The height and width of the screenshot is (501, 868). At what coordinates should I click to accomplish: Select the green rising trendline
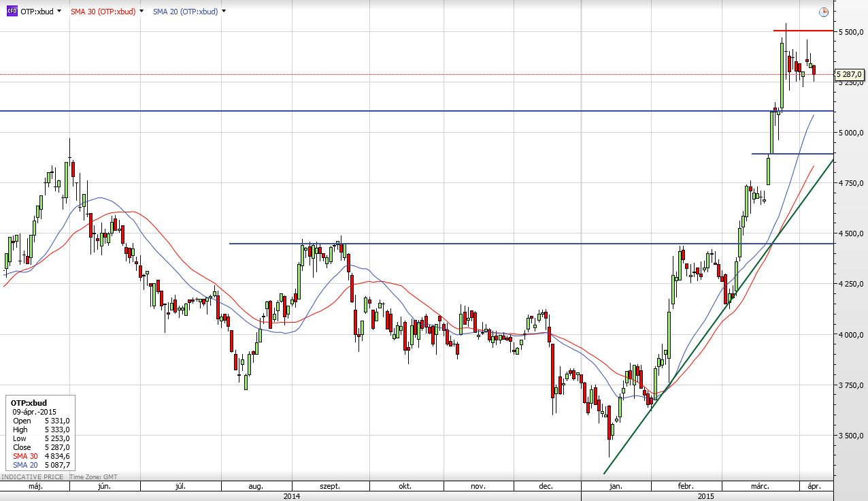click(718, 317)
